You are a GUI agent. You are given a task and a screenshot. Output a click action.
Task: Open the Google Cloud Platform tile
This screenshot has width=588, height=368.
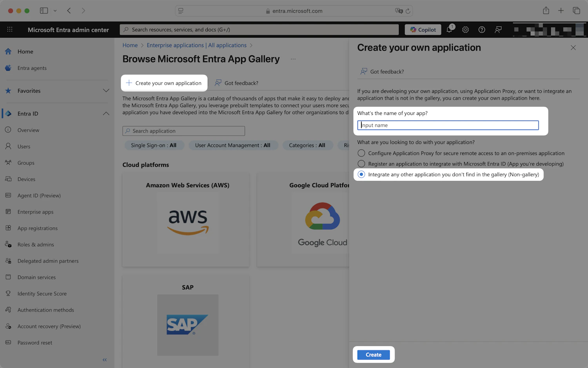pos(303,220)
